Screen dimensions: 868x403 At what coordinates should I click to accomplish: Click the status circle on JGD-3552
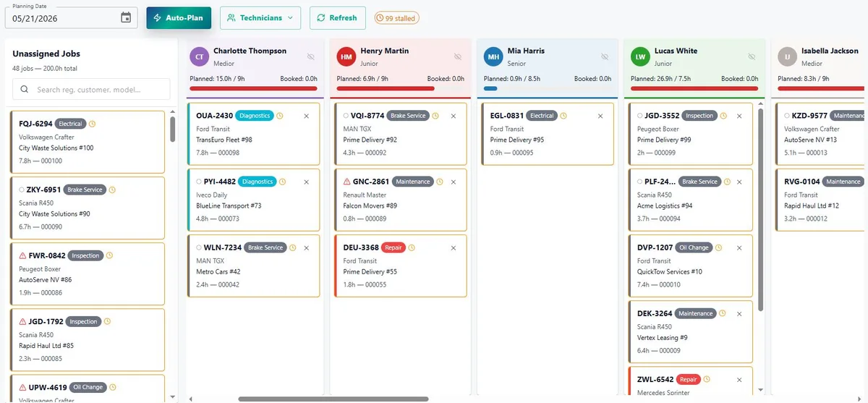pos(639,116)
